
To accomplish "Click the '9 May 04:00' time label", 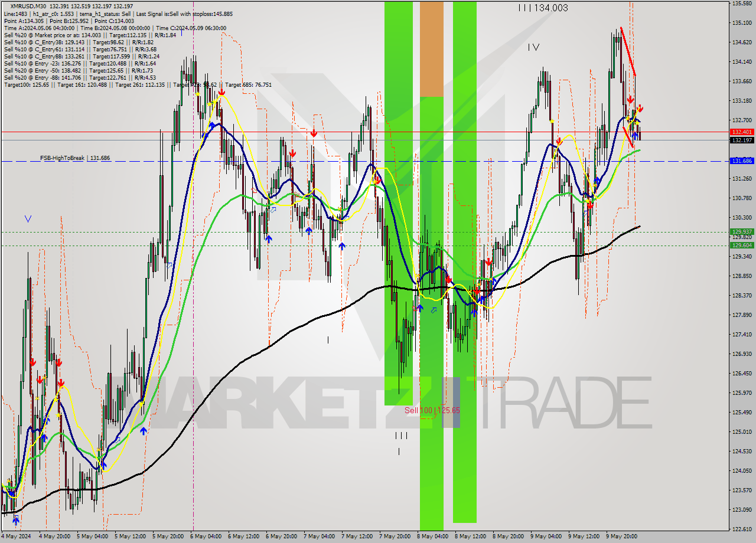I will coord(545,537).
